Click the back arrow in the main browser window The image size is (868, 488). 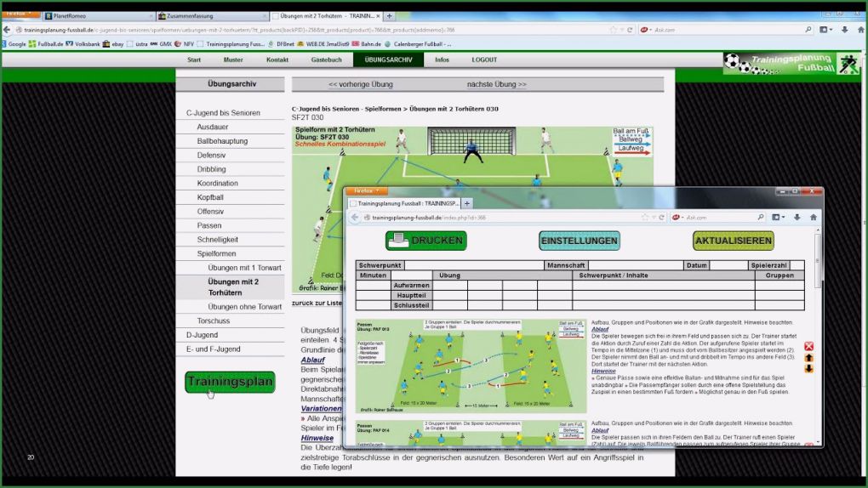[x=7, y=30]
